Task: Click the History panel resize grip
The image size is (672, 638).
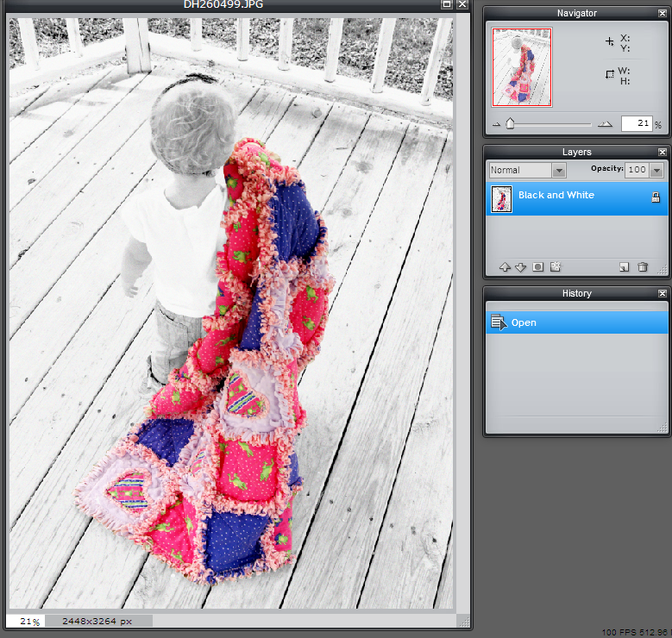Action: tap(663, 427)
